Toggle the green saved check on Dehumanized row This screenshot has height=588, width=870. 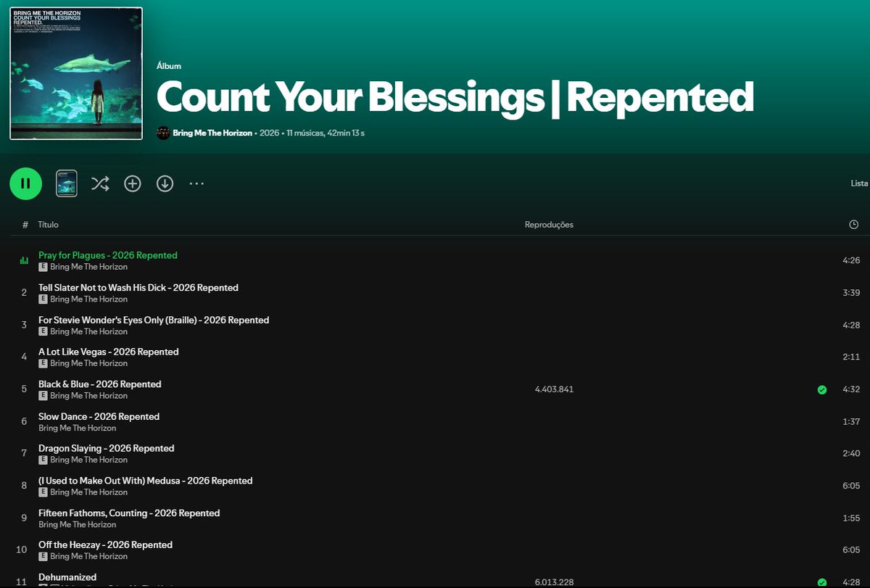tap(822, 582)
